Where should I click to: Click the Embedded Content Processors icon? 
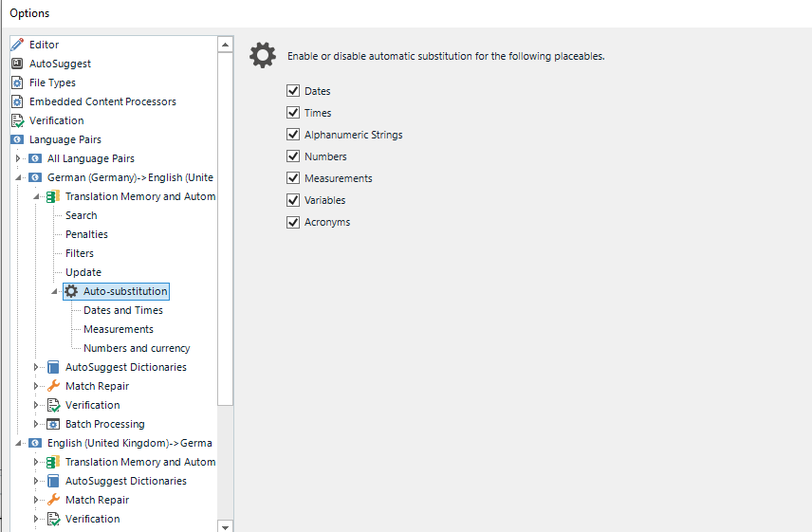tap(17, 101)
